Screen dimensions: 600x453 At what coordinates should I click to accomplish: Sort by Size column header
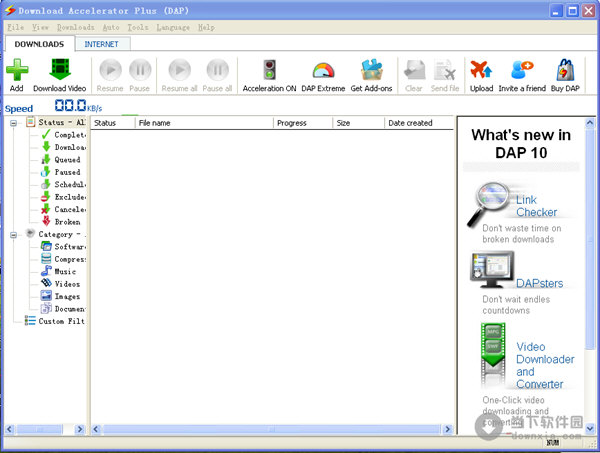coord(359,123)
